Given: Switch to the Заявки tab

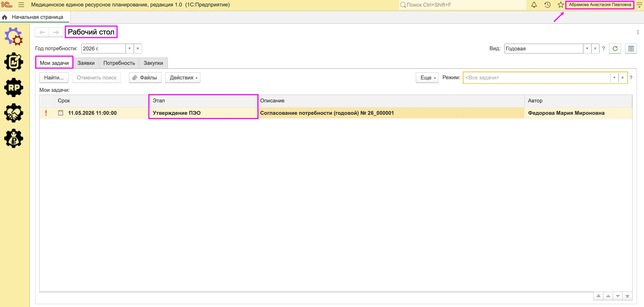Looking at the screenshot, I should pos(86,63).
